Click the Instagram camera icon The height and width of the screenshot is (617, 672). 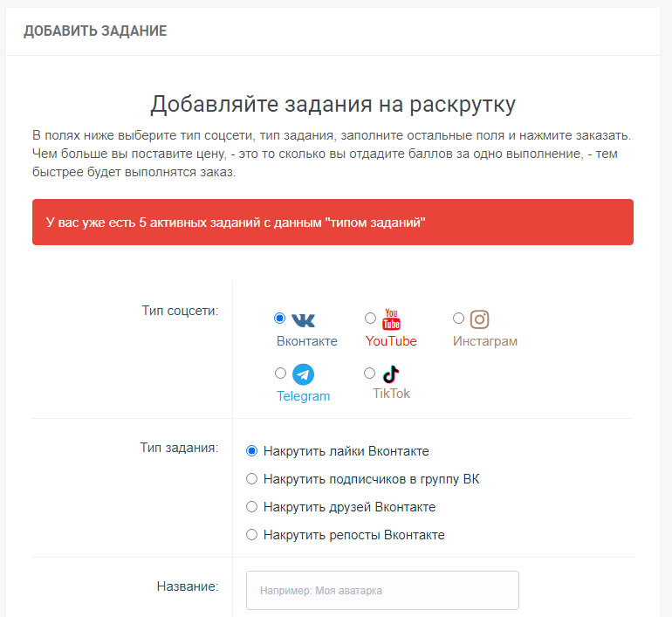pyautogui.click(x=479, y=319)
